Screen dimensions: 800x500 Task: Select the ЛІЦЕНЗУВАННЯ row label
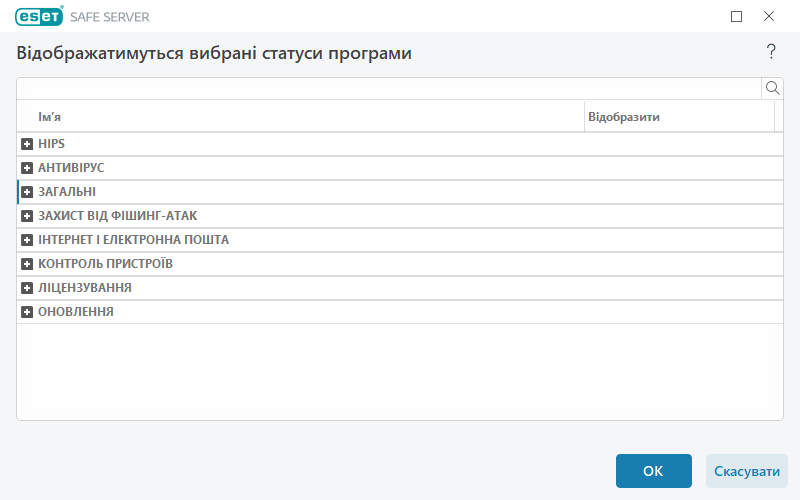(85, 288)
